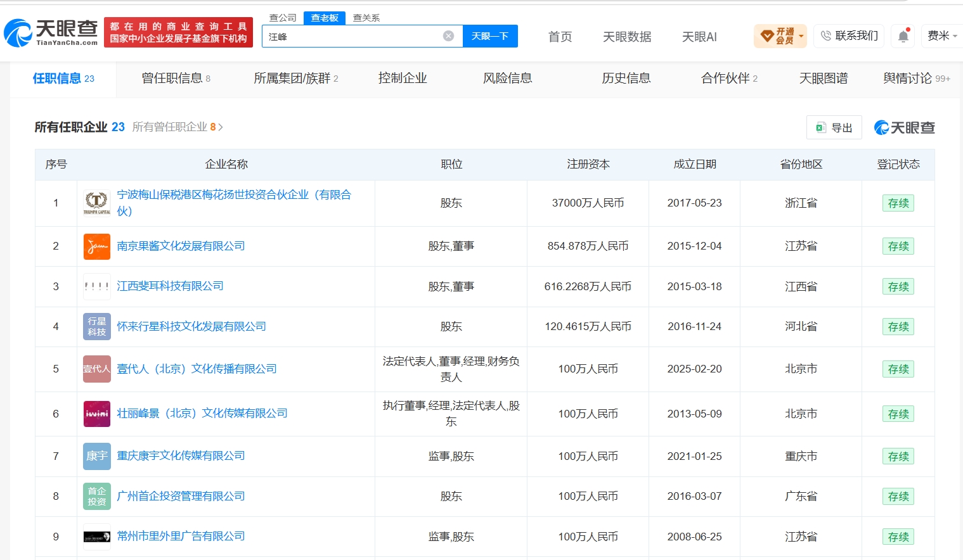
Task: Click the red banner 都在用的商业查询工具
Action: (178, 32)
